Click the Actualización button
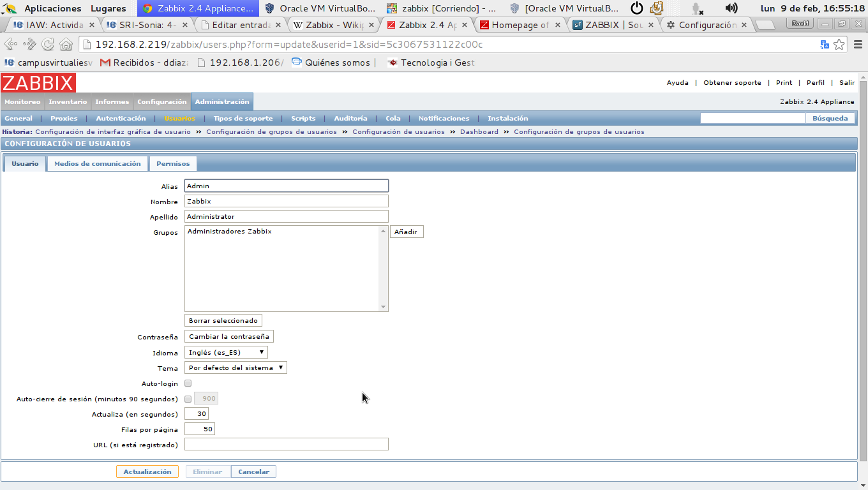 (147, 471)
